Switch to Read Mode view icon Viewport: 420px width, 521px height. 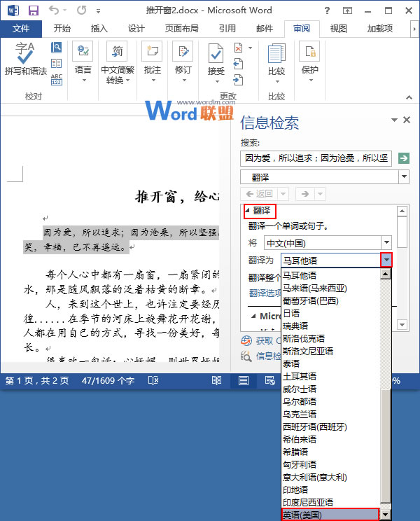(216, 380)
